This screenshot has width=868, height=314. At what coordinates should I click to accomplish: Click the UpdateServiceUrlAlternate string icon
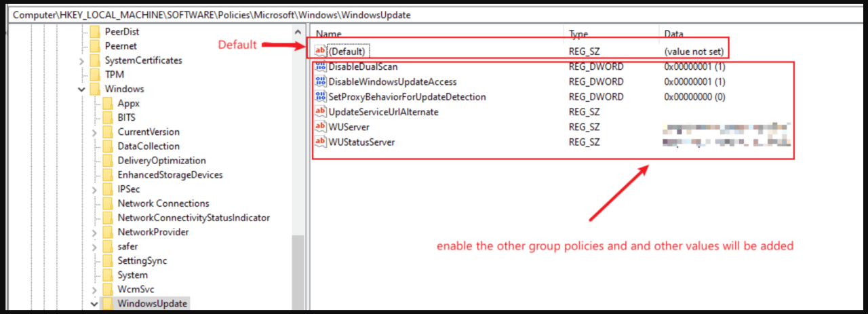(321, 112)
